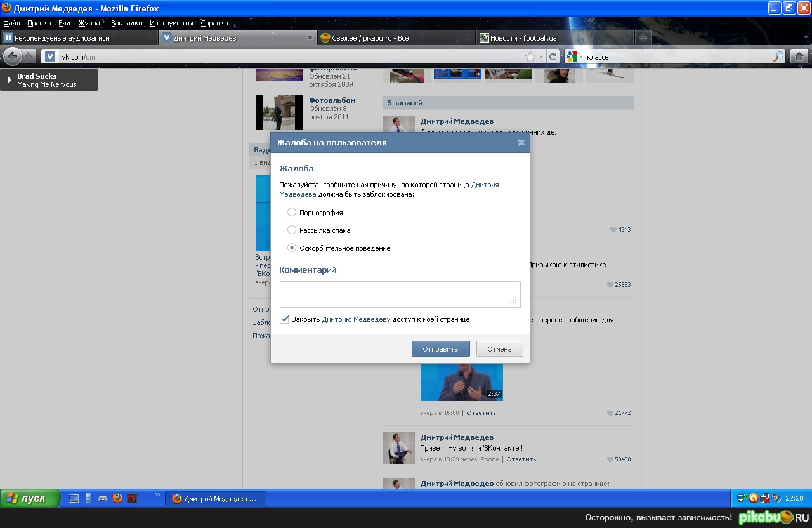Reload the current vk.com page

tap(553, 56)
